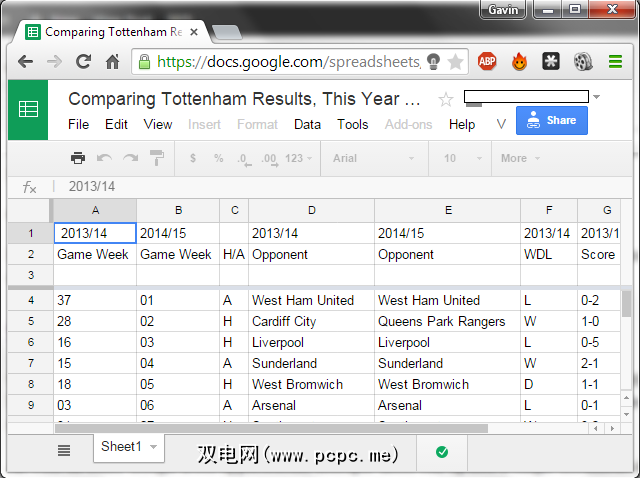
Task: Select row 5 header
Action: pos(31,321)
